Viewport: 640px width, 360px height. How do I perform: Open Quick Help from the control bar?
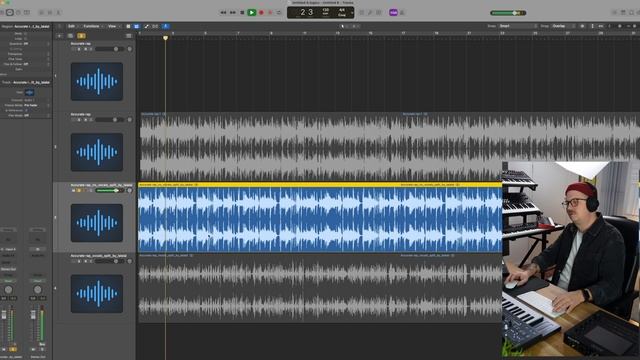18,13
